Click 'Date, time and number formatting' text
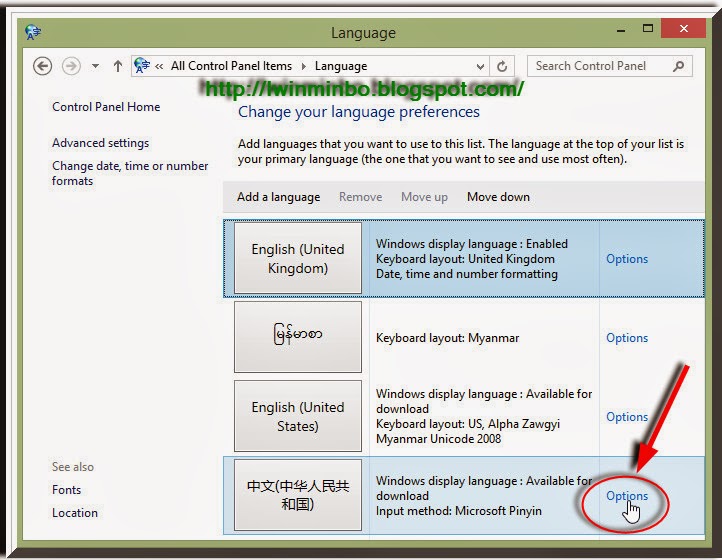Image resolution: width=722 pixels, height=560 pixels. (466, 274)
